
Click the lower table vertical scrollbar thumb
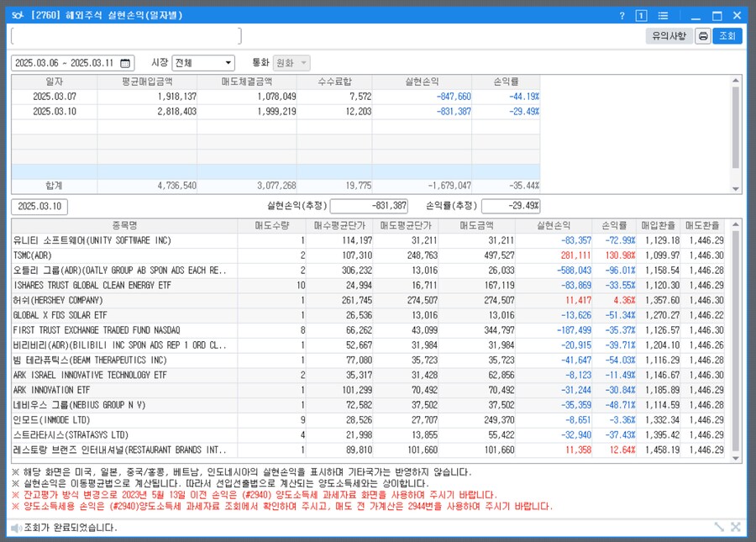point(736,341)
